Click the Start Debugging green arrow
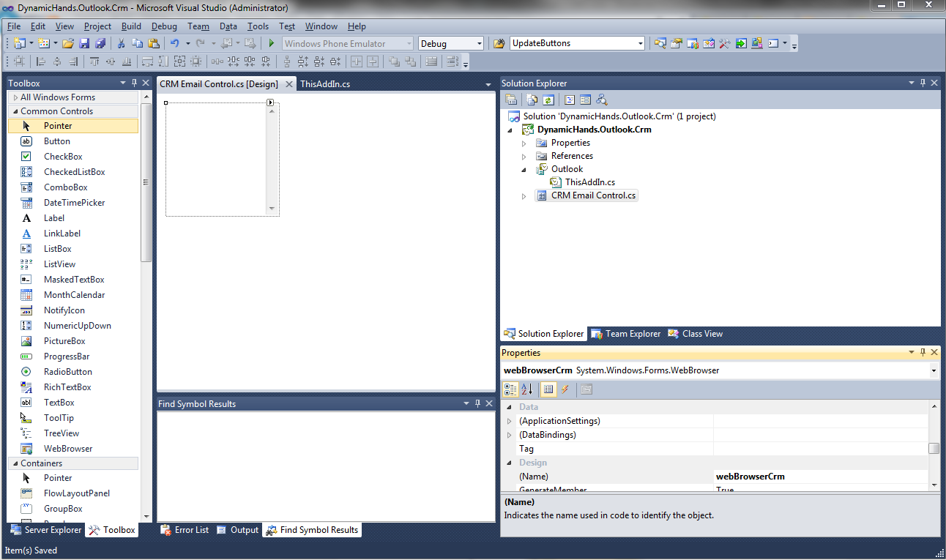The height and width of the screenshot is (560, 946). pos(270,42)
